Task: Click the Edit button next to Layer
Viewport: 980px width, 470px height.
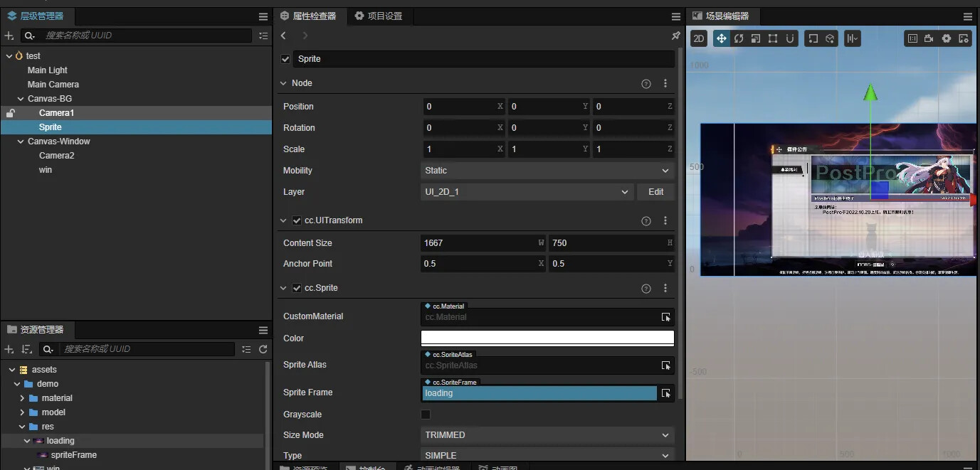Action: [x=656, y=192]
